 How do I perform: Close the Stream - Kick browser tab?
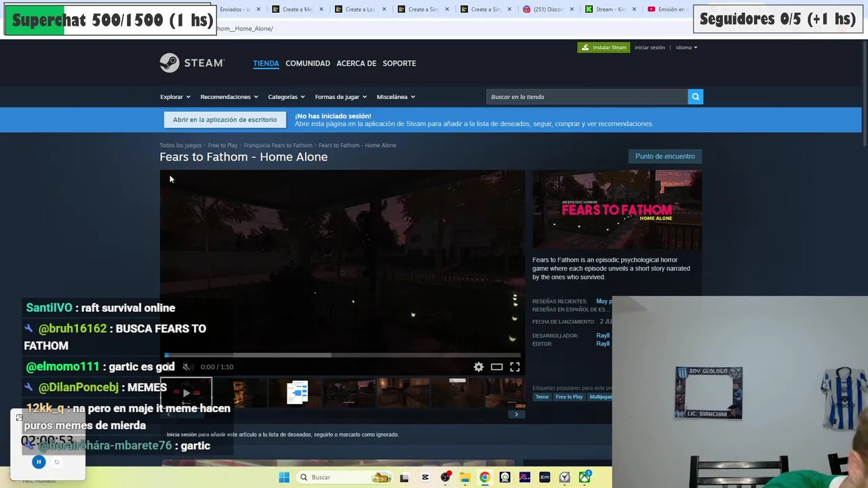(635, 9)
